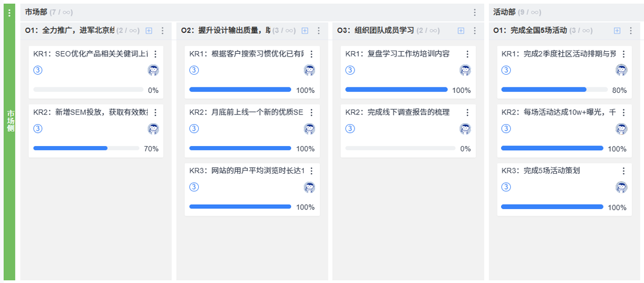Image resolution: width=644 pixels, height=283 pixels.
Task: Click assignee avatar on KR3 完成5场活动策划 card
Action: tap(622, 187)
